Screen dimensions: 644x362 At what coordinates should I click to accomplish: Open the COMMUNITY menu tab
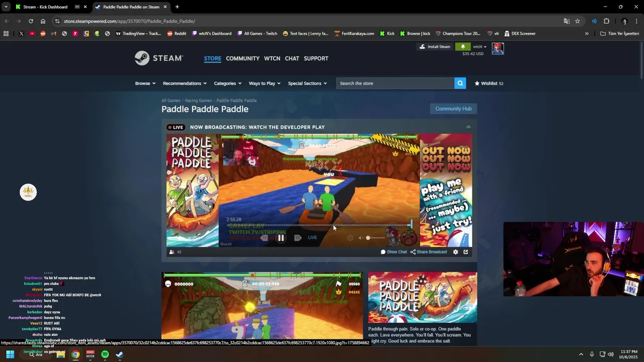pos(243,58)
